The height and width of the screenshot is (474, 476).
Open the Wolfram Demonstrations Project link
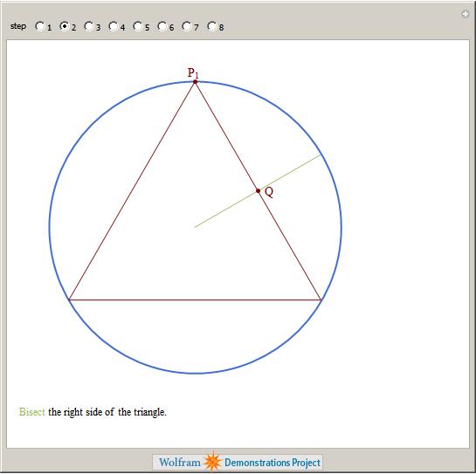pyautogui.click(x=238, y=462)
